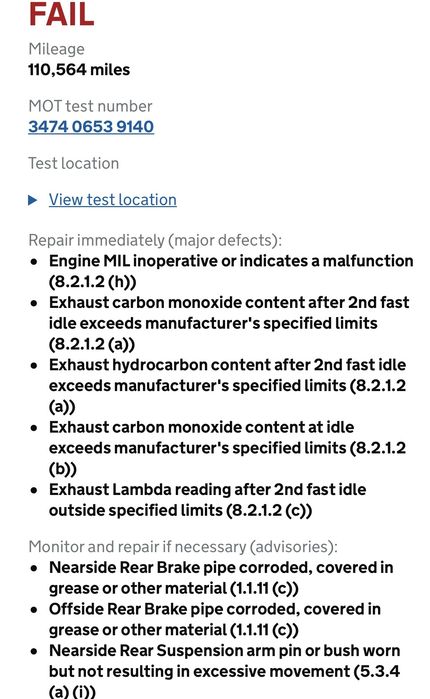Click the Test location label
This screenshot has height=699, width=430.
coord(74,163)
